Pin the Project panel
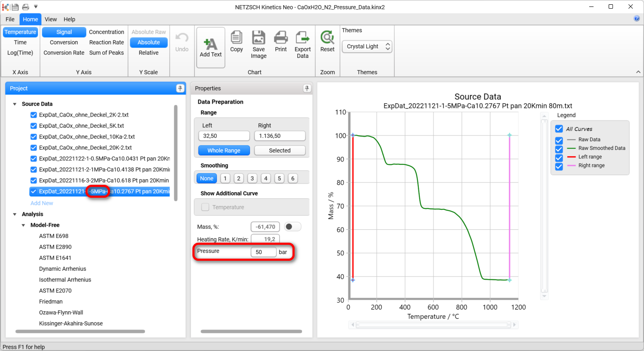The image size is (644, 351). 180,89
